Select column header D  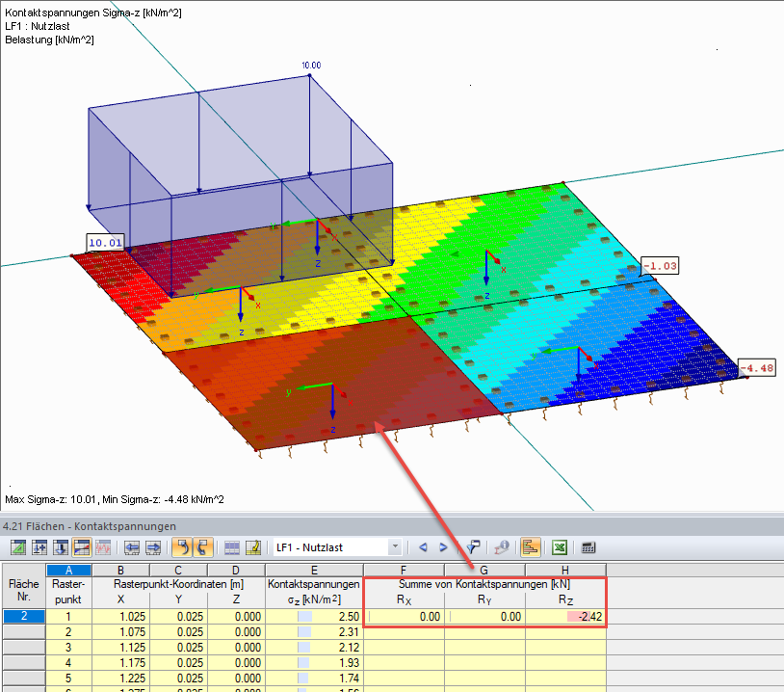coord(236,570)
